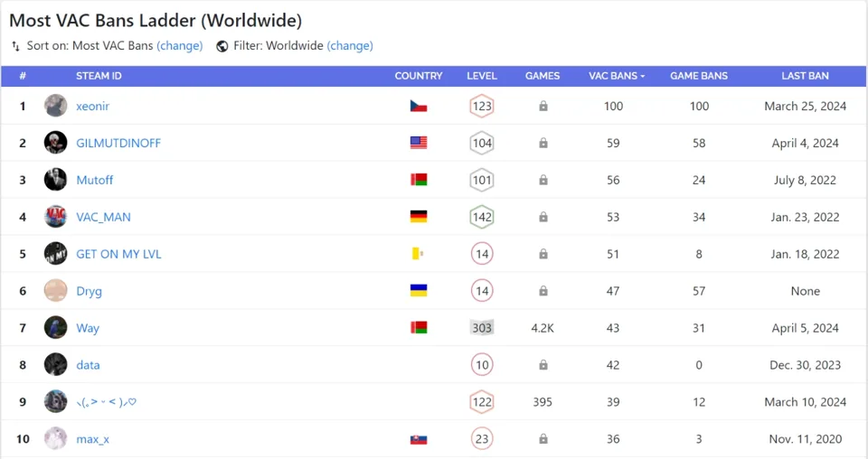Open the Mutoff profile link
Screen dimensions: 868x459
pyautogui.click(x=95, y=180)
